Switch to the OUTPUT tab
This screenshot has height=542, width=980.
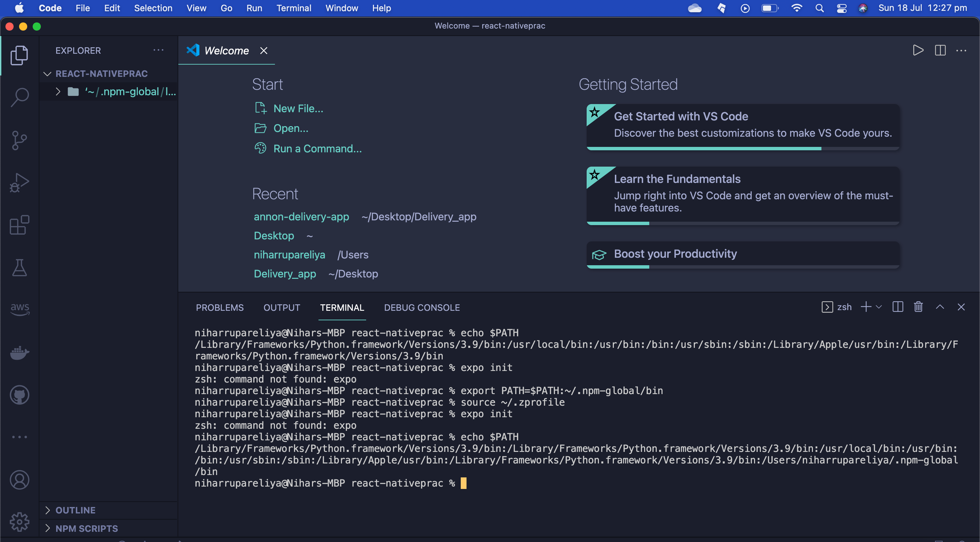pyautogui.click(x=281, y=307)
